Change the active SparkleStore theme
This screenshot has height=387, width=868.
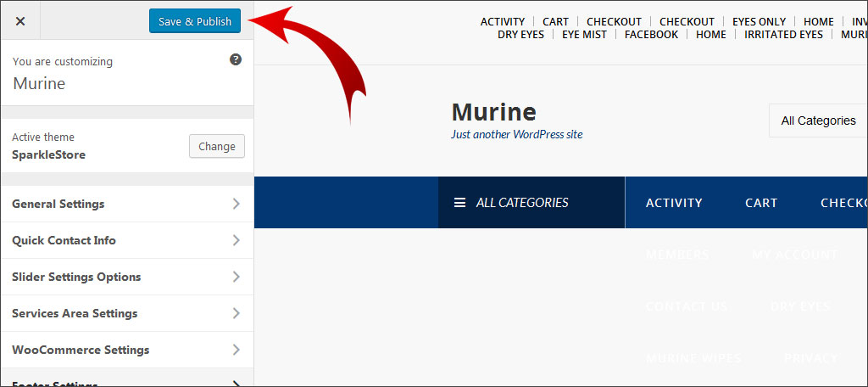pos(216,146)
